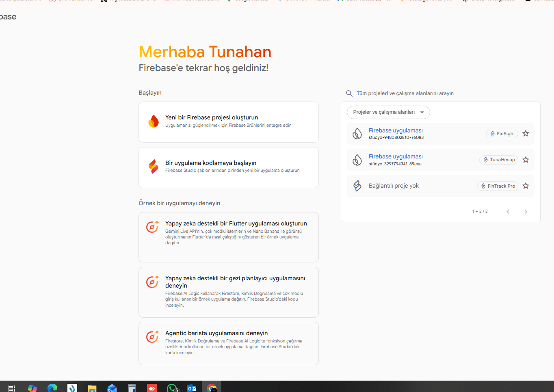Click the Firebase flame logo icon

pyautogui.click(x=154, y=121)
